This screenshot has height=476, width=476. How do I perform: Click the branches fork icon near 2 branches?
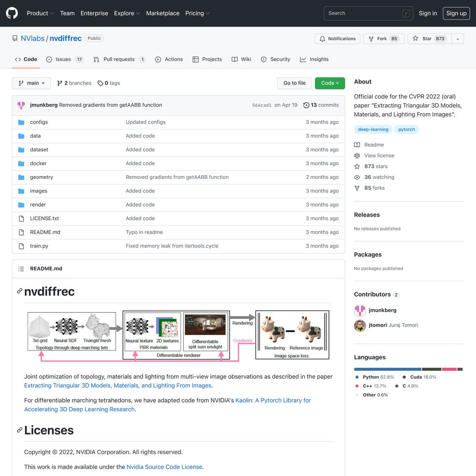(60, 83)
